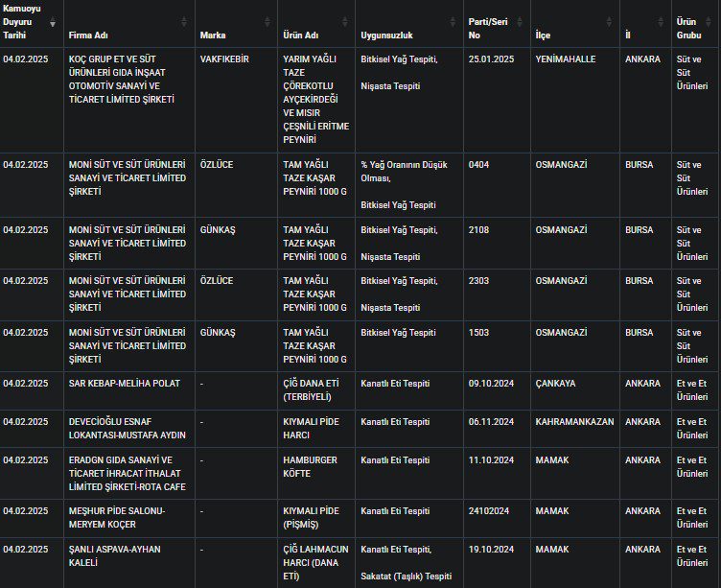Click batch number 2108 cell

point(478,230)
